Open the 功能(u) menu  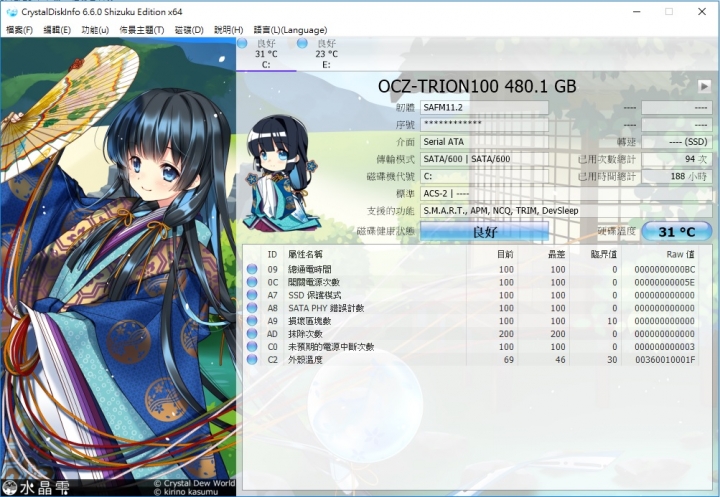point(95,30)
